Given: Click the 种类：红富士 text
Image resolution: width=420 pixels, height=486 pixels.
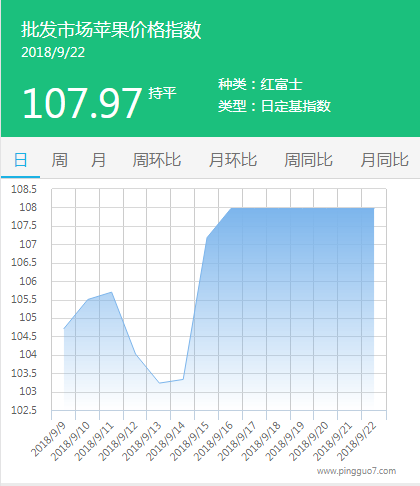Looking at the screenshot, I should point(260,84).
